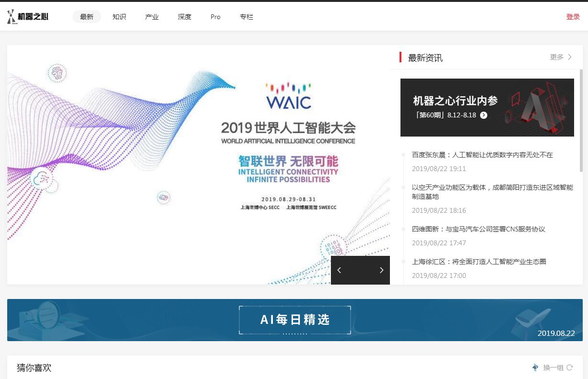
Task: Open the 深度 section
Action: point(185,17)
